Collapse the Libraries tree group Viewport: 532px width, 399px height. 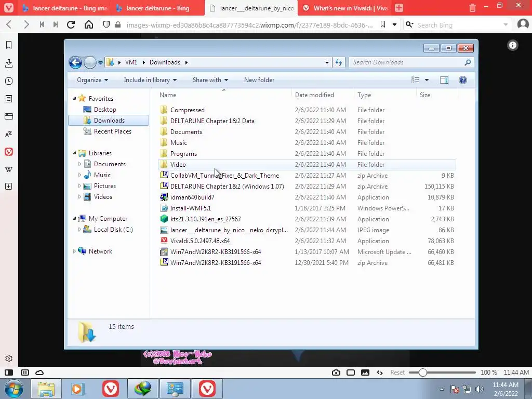coord(74,153)
